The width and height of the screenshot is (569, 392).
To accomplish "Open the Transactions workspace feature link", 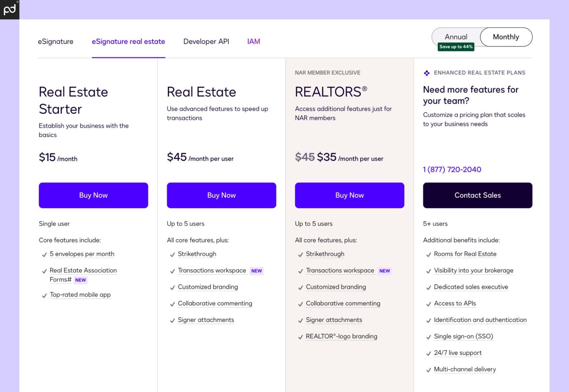I will pyautogui.click(x=212, y=270).
